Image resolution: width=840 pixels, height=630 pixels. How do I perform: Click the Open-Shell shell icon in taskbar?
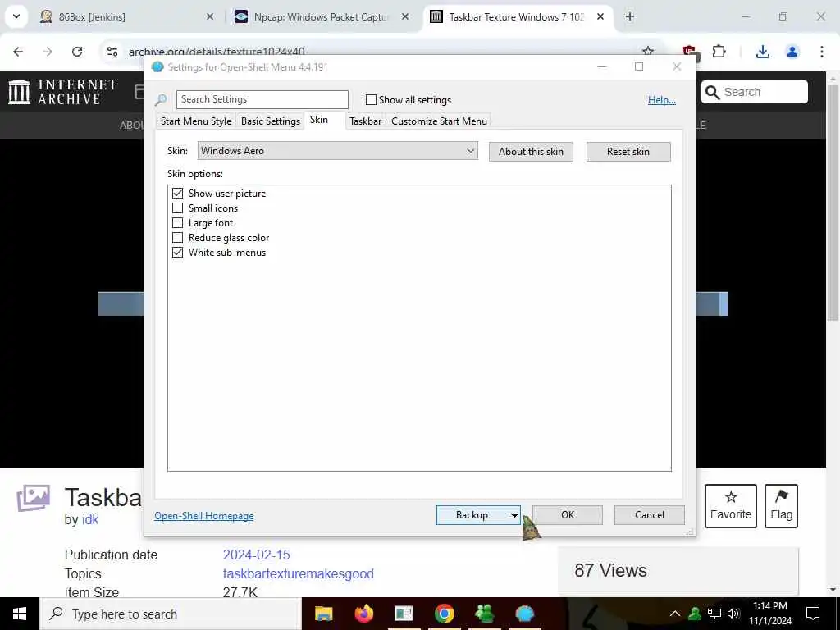[x=524, y=614]
